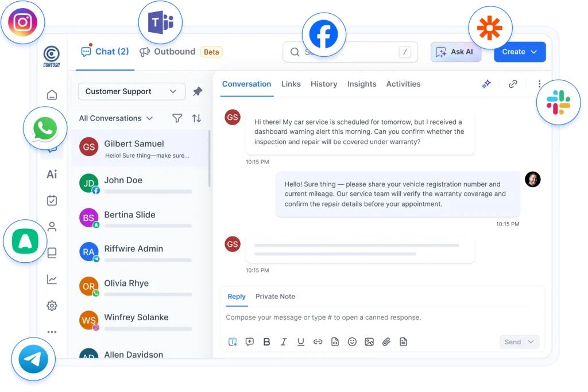Click the Ask AI button
588x392 pixels.
[x=455, y=52]
